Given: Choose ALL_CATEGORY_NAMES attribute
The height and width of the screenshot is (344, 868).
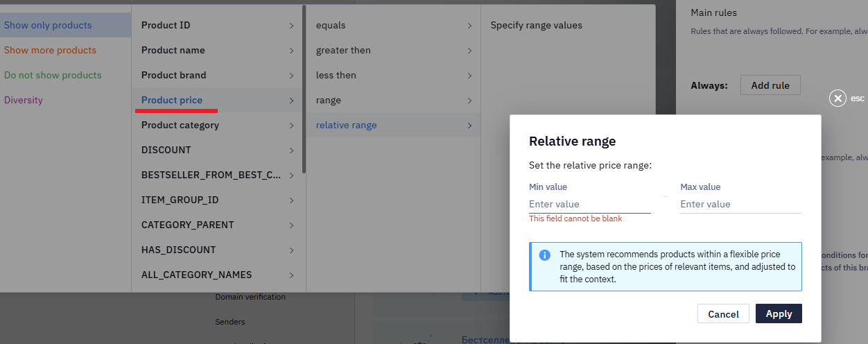Looking at the screenshot, I should (x=217, y=275).
